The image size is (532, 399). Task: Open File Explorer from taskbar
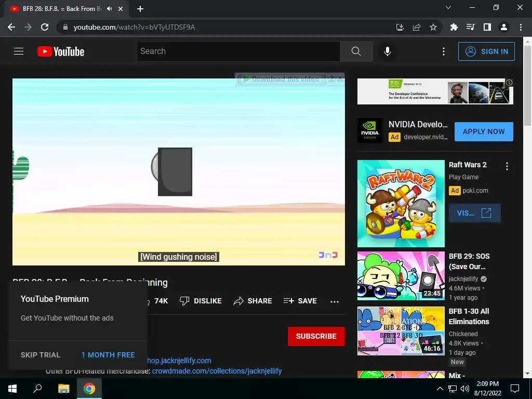[63, 389]
